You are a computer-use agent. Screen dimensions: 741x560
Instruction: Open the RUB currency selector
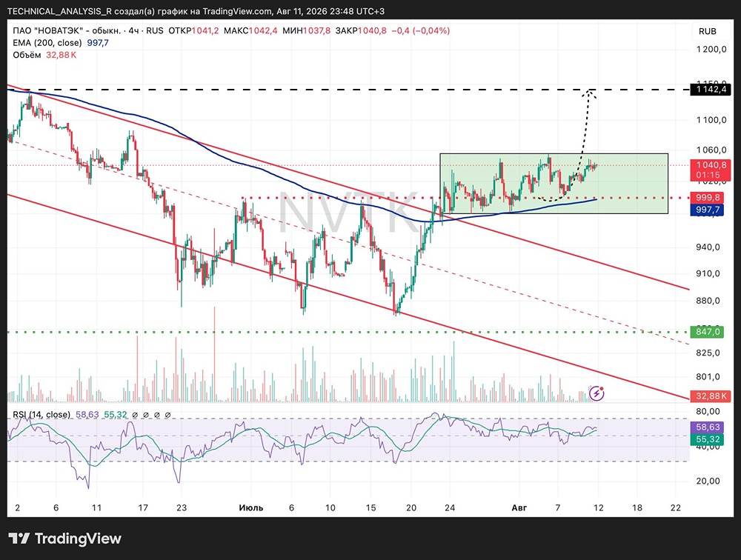coord(708,31)
